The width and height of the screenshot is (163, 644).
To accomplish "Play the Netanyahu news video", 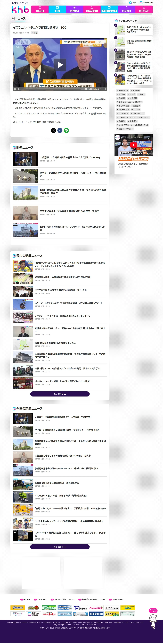I will pyautogui.click(x=60, y=65).
